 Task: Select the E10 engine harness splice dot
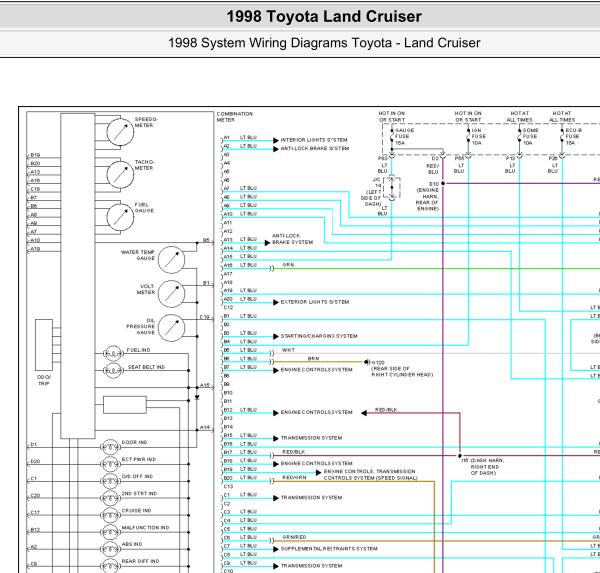(443, 183)
